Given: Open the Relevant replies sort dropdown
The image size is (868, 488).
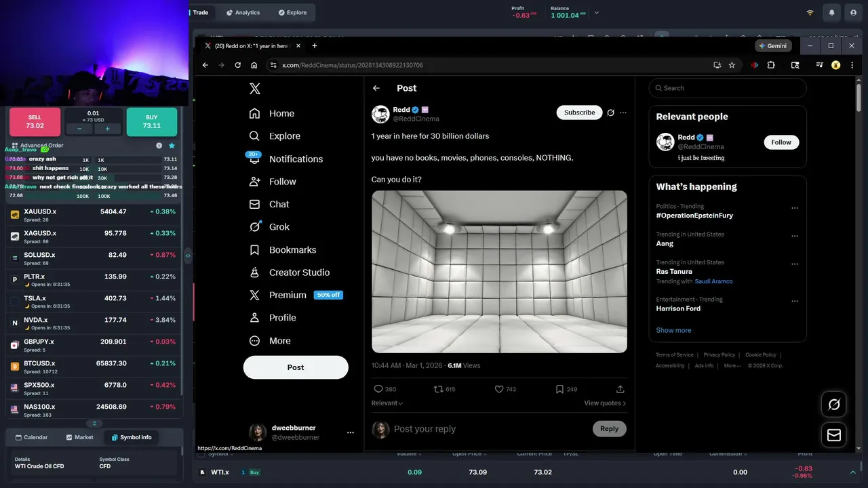Looking at the screenshot, I should pos(387,403).
